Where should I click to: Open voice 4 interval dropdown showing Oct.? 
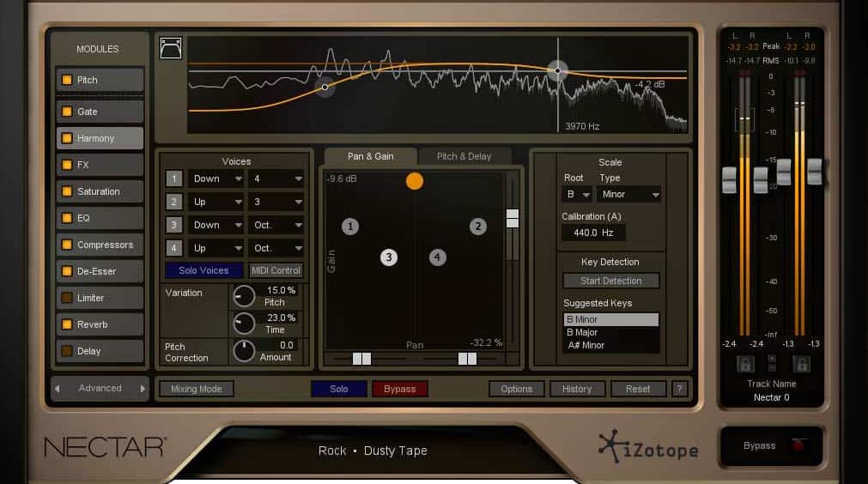click(x=276, y=248)
